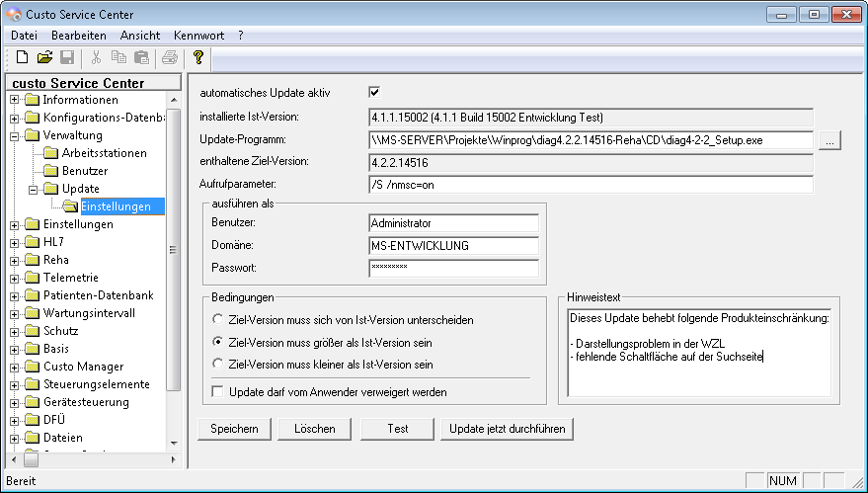Click into the Passwort field

[x=453, y=268]
